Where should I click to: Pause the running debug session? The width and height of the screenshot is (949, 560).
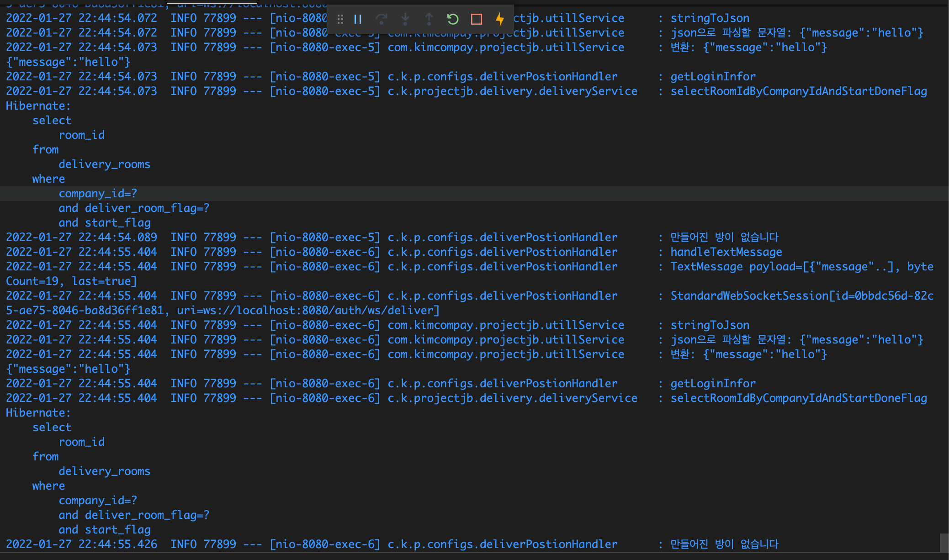click(358, 19)
